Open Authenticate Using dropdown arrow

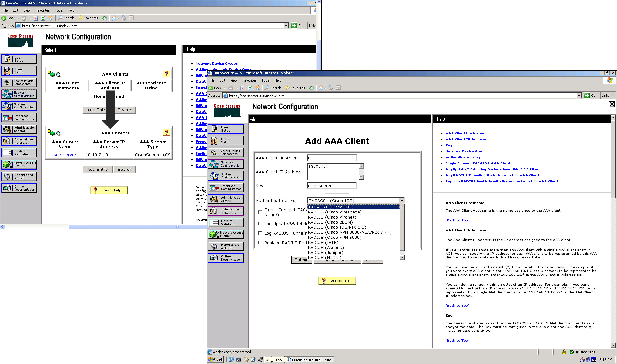pos(402,201)
